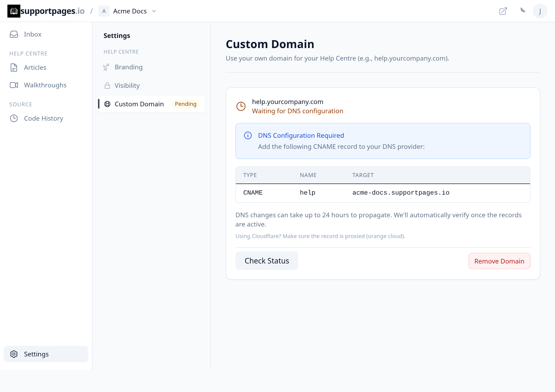This screenshot has width=555, height=392.
Task: Click the CNAME type cell
Action: coord(253,193)
